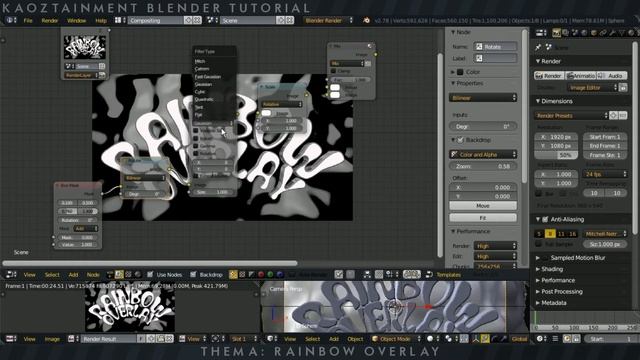Click the viewport shading sphere icon
The width and height of the screenshot is (640, 360).
430,339
